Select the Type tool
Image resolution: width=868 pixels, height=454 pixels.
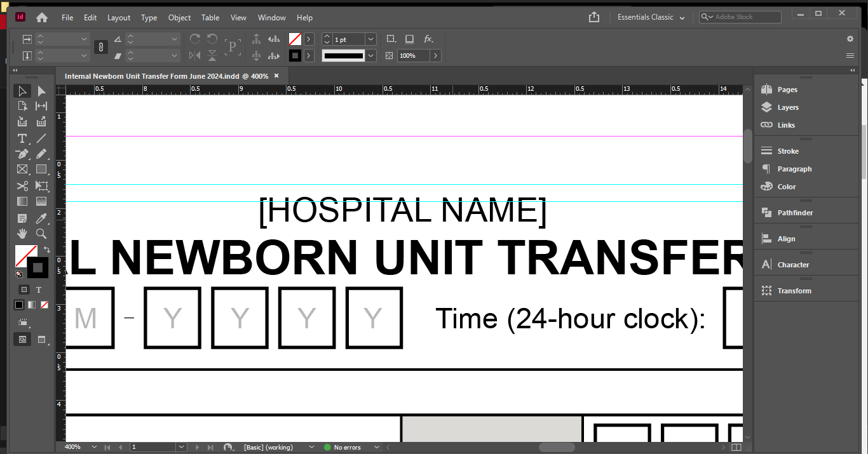22,138
